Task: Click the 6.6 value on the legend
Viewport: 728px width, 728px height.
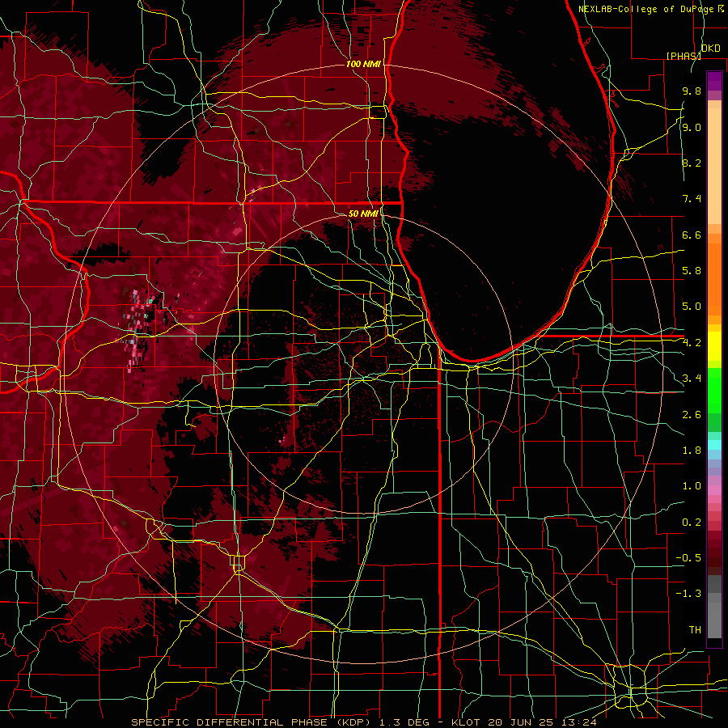Action: (x=692, y=235)
